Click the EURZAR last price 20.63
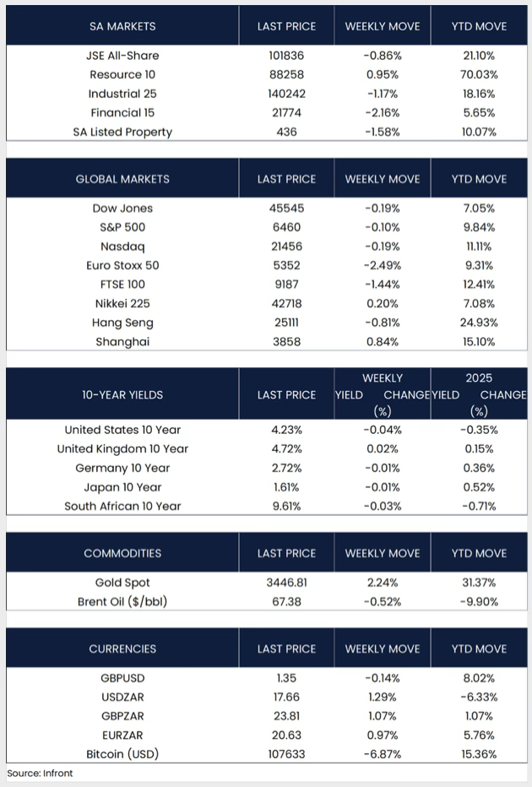Image resolution: width=532 pixels, height=787 pixels. [x=286, y=735]
